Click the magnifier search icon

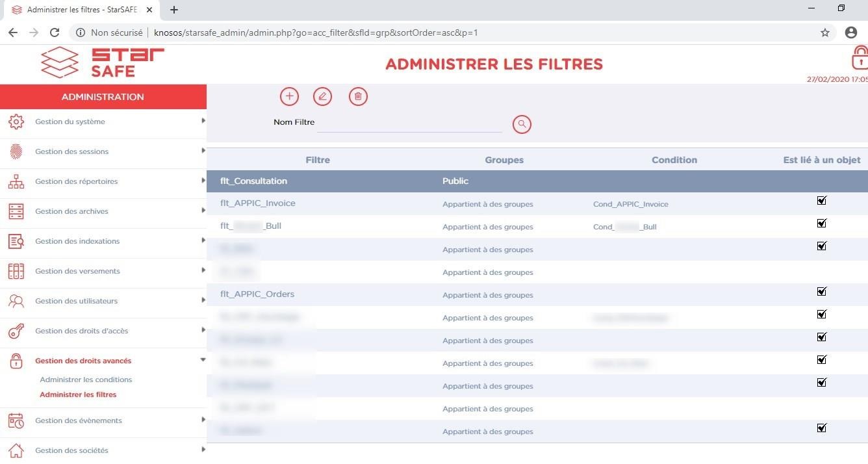(x=522, y=124)
